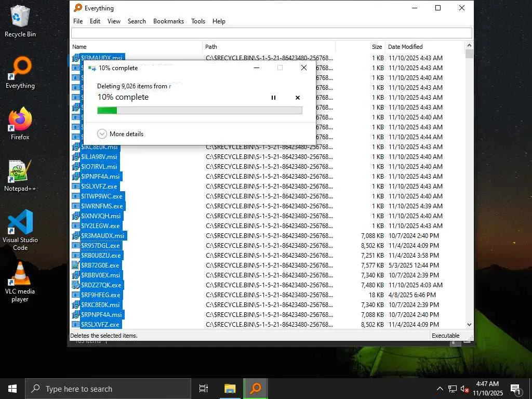
Task: Open the Windows Start menu
Action: tap(12, 389)
